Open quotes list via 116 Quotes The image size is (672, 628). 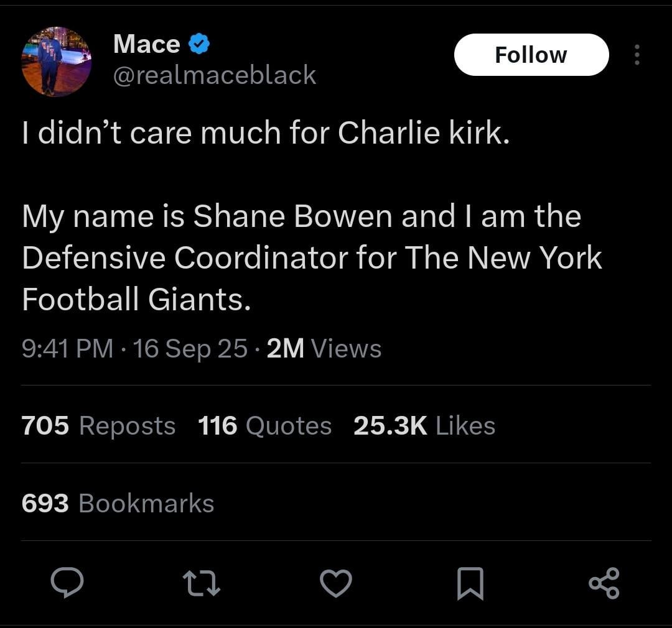coord(264,425)
